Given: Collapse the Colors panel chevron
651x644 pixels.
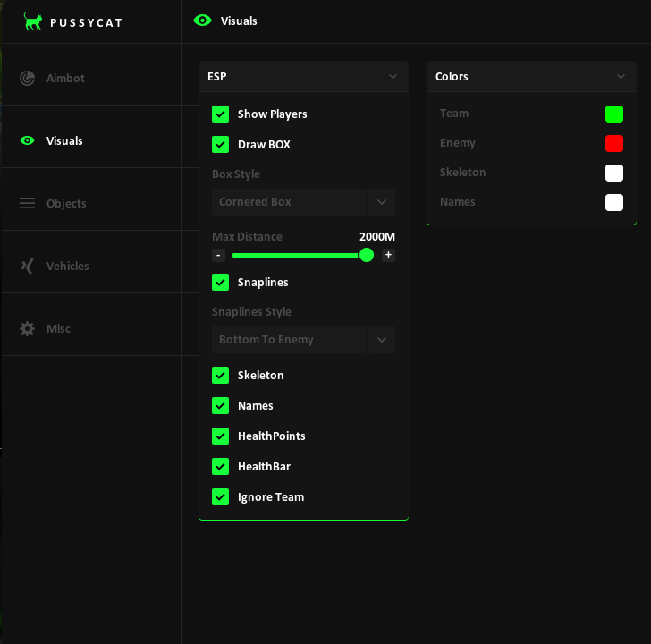Looking at the screenshot, I should coord(621,76).
